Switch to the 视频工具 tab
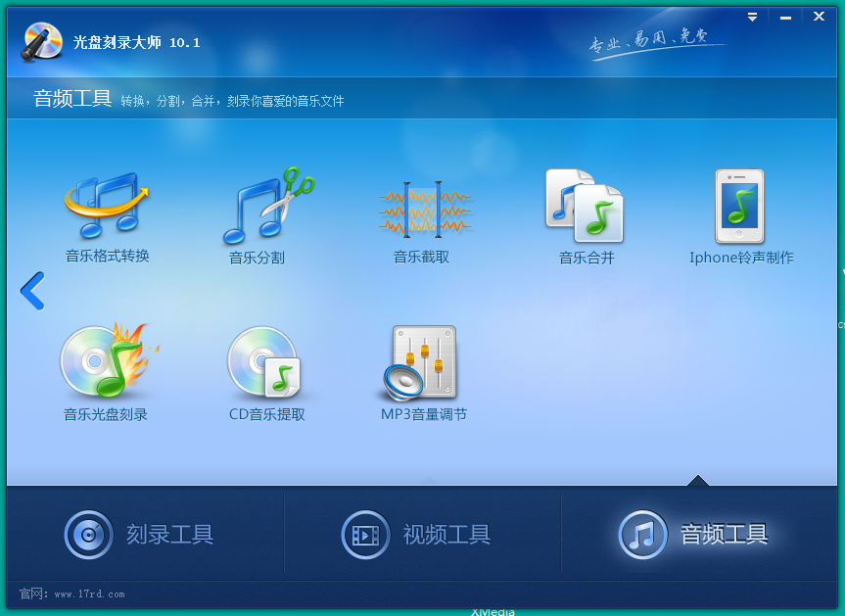 pyautogui.click(x=421, y=535)
